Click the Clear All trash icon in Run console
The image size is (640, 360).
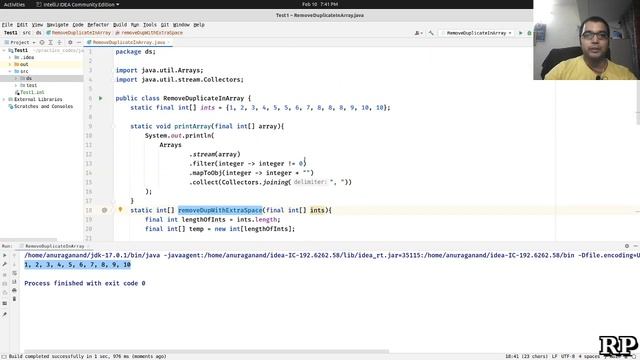coord(14,299)
